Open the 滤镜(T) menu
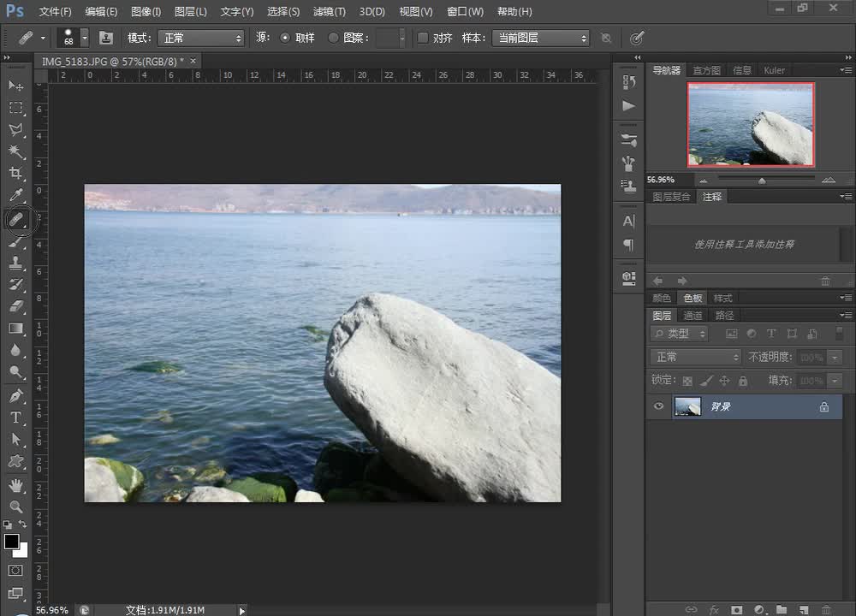The width and height of the screenshot is (856, 616). click(330, 12)
